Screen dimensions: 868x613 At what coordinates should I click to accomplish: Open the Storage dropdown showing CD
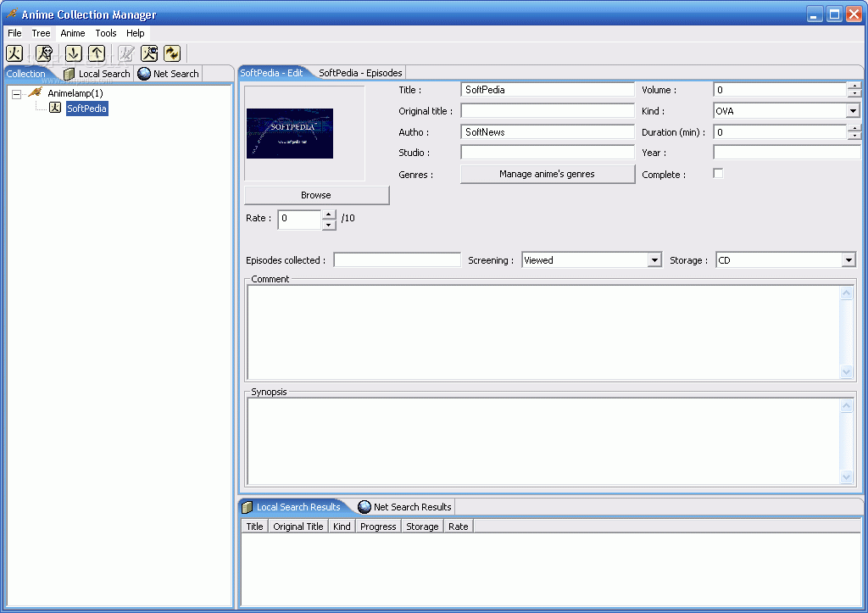tap(849, 259)
